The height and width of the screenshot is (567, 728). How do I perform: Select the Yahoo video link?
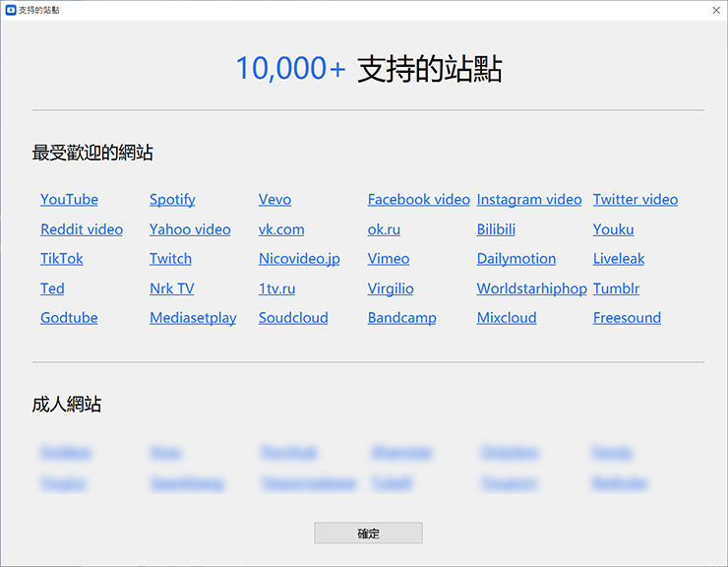[190, 229]
